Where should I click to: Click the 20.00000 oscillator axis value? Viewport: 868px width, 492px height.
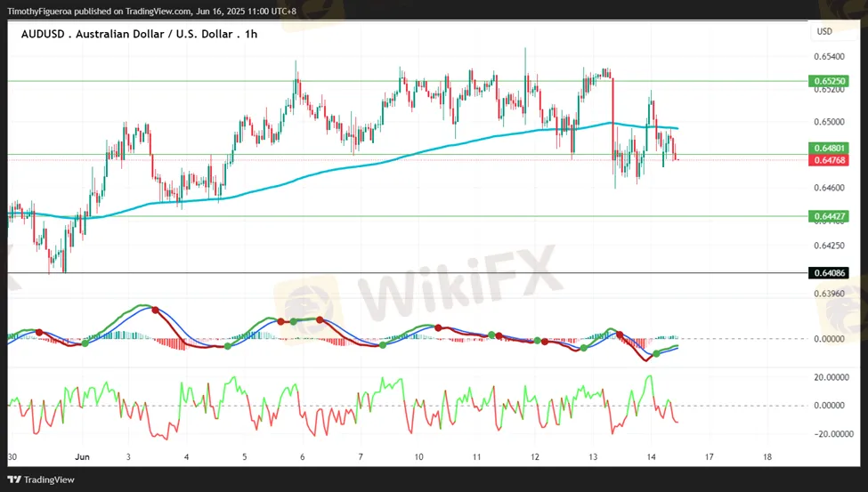click(831, 376)
